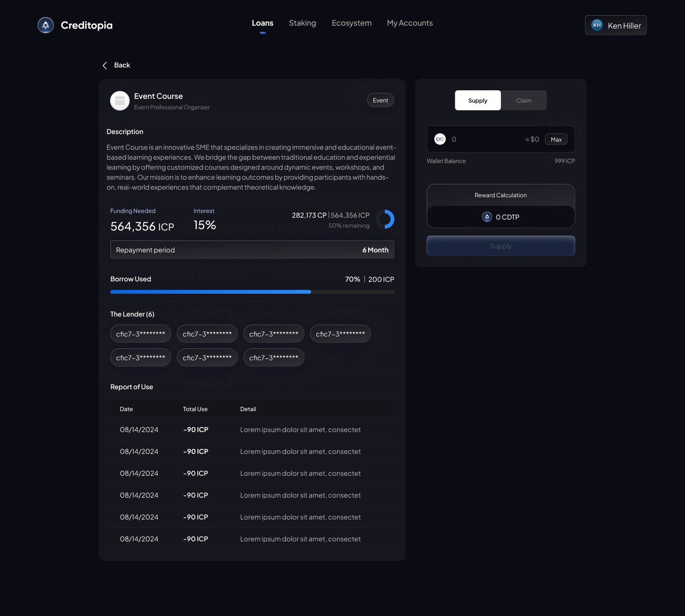Click the Event Professional Organizer subtitle
Screen dimensions: 685x616
[172, 107]
